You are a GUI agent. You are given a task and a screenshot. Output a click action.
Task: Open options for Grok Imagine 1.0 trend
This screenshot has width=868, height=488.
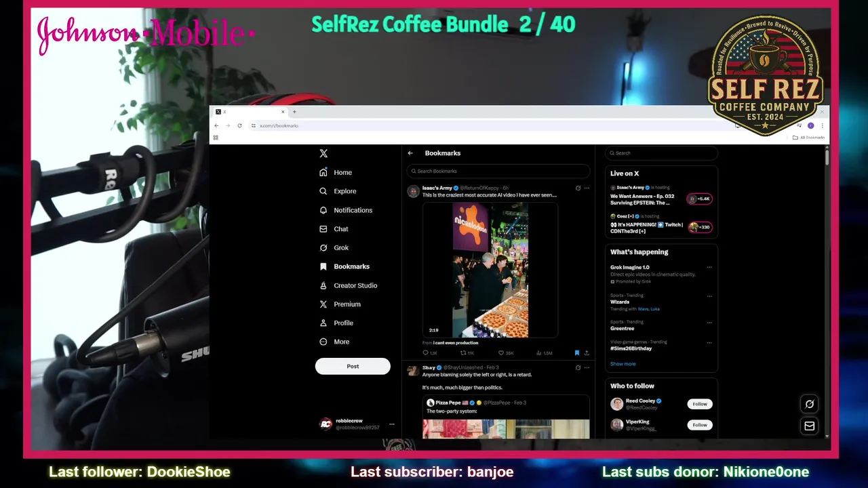(x=709, y=267)
